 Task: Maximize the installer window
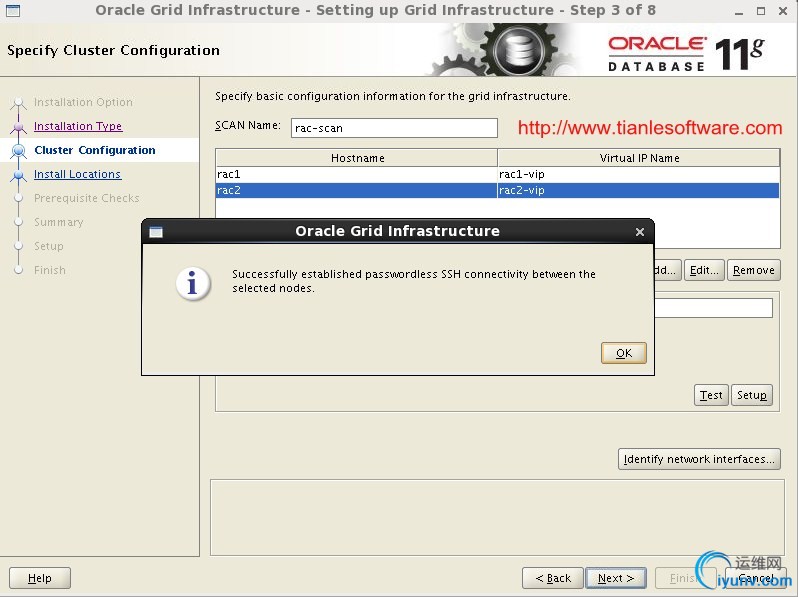coord(761,11)
